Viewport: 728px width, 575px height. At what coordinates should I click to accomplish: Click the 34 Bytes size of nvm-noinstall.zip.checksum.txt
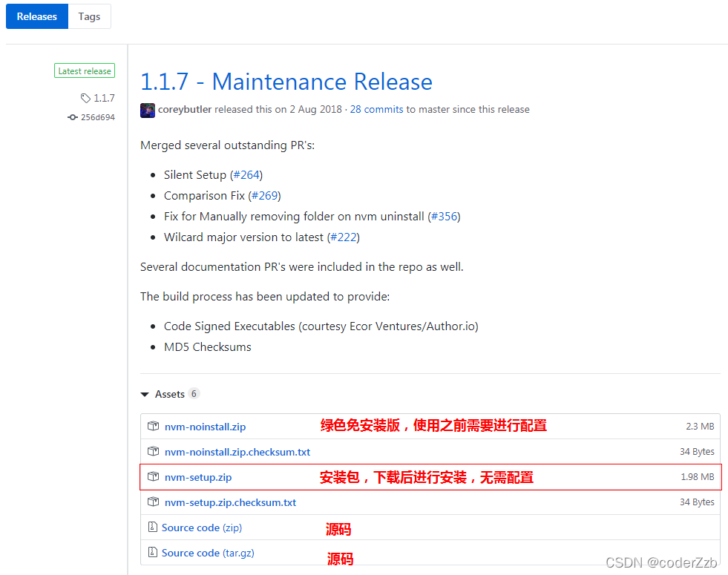(697, 452)
